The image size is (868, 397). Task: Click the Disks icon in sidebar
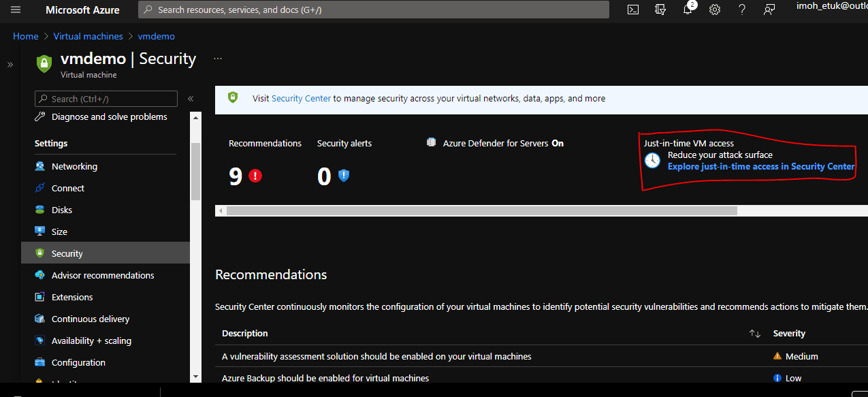[x=40, y=210]
